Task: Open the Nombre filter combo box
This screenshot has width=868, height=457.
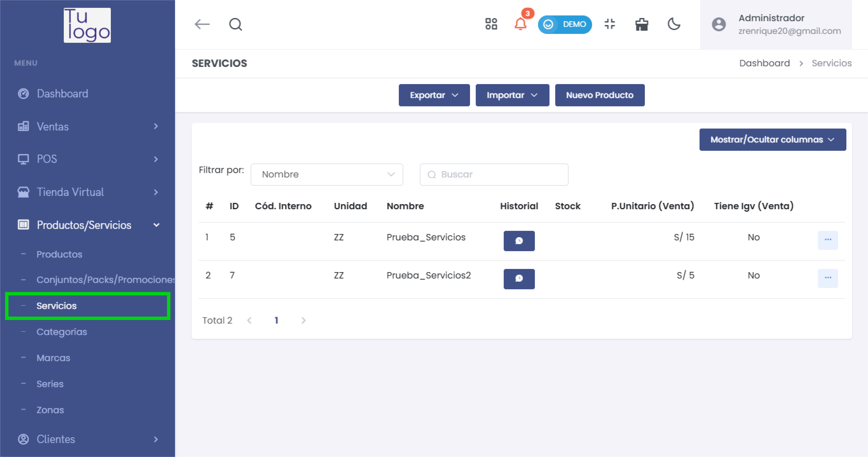Action: [327, 174]
